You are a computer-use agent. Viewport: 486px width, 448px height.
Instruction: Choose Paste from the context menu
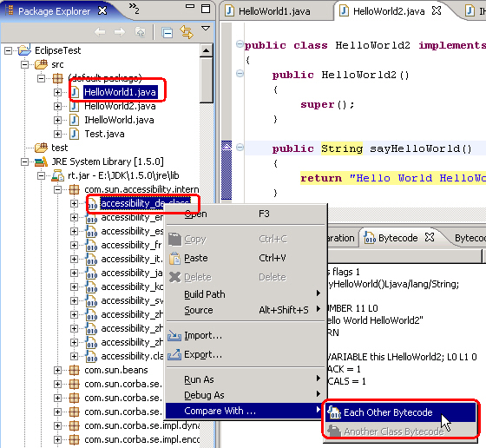246,258
